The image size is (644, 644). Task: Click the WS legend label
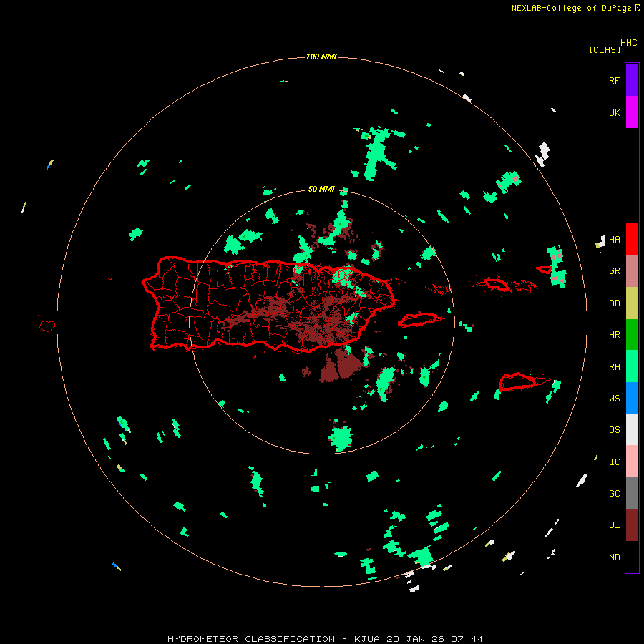point(614,399)
